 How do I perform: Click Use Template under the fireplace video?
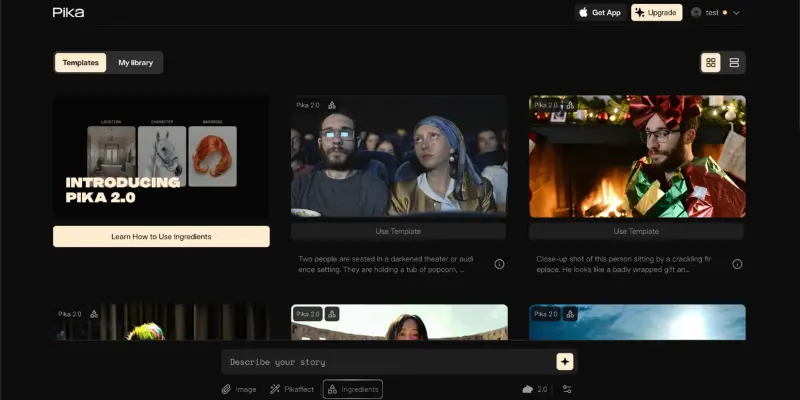(x=636, y=231)
